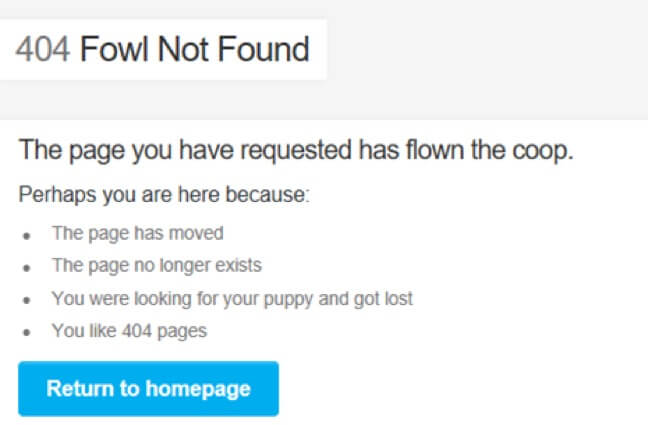
Task: Click the bullet beside "The page has moved"
Action: pos(27,235)
